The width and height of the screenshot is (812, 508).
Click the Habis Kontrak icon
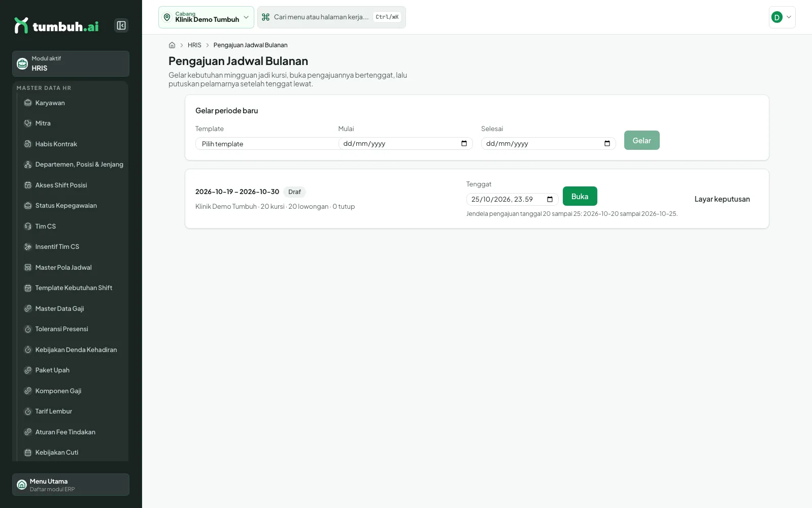pyautogui.click(x=28, y=144)
